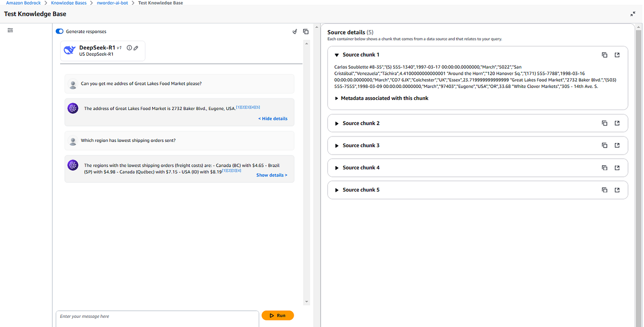Viewport: 644px width, 327px height.
Task: Open Source chunk 2 externally
Action: coord(617,123)
